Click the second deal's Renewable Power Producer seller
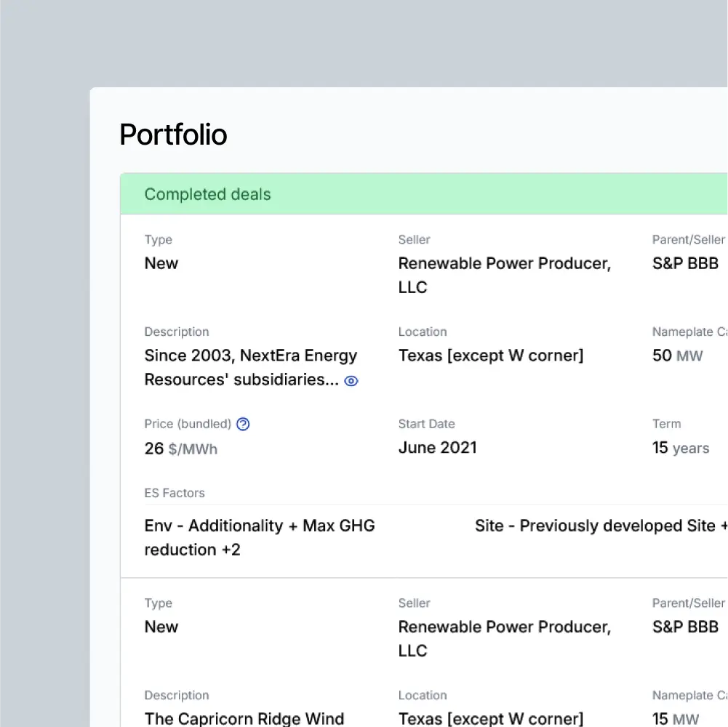The width and height of the screenshot is (728, 727). tap(504, 638)
